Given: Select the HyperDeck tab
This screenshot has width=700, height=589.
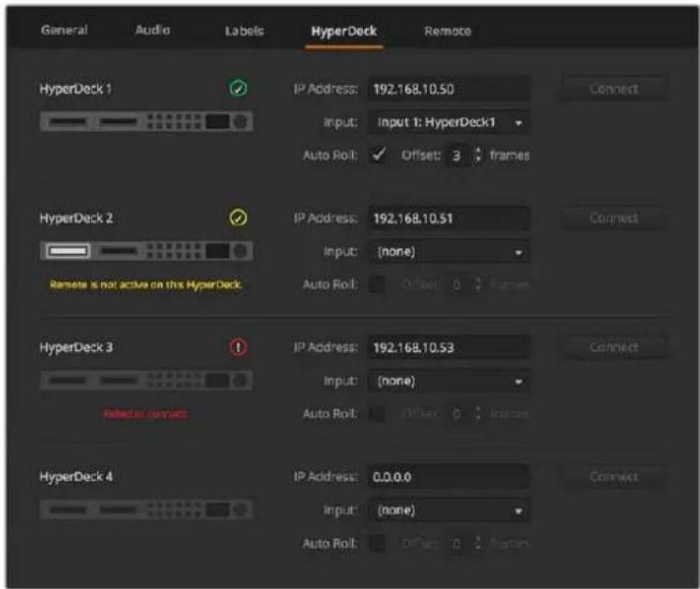Looking at the screenshot, I should click(x=343, y=31).
